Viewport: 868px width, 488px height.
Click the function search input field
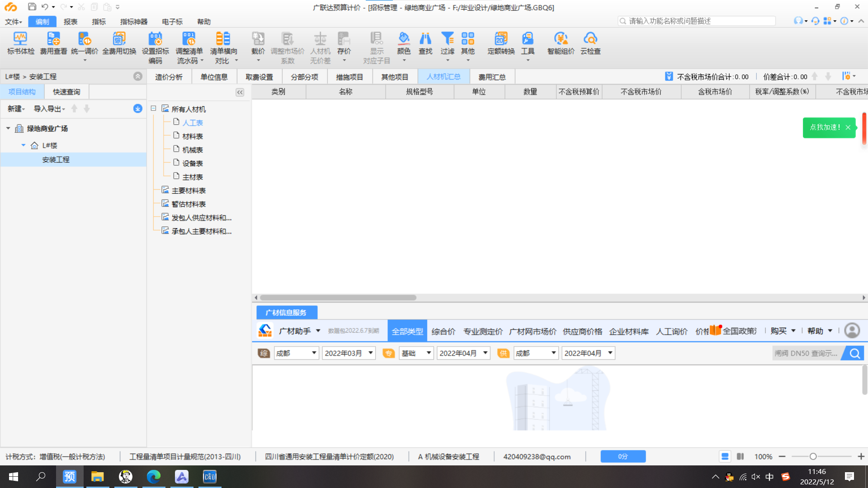pos(697,21)
